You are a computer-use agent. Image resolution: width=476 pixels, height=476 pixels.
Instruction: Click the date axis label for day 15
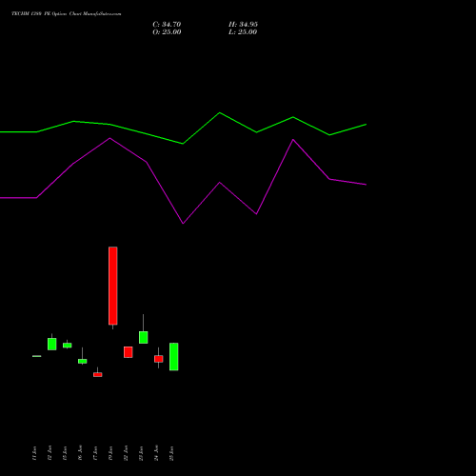65,453
